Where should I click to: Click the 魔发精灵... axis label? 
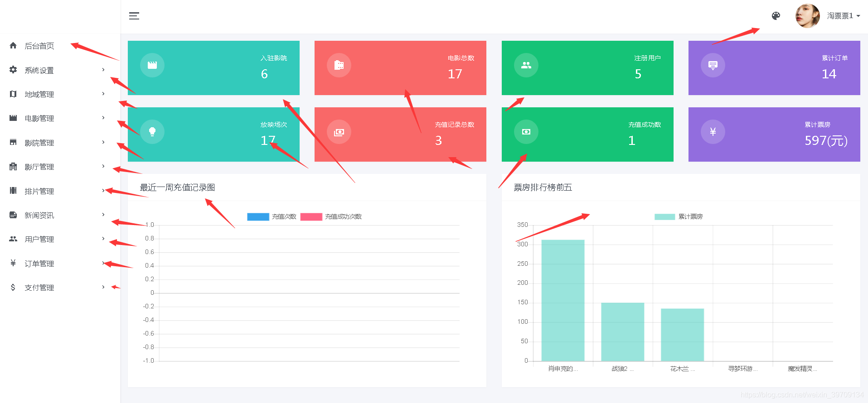coord(803,369)
